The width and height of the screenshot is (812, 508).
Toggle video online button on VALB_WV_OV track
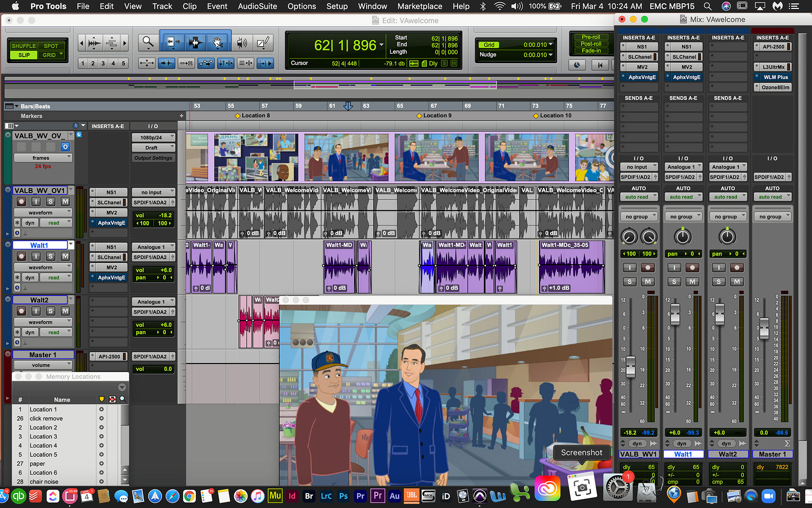(65, 147)
